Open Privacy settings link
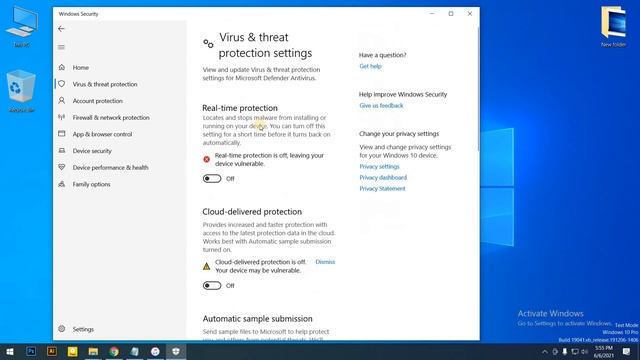This screenshot has width=640, height=360. click(379, 167)
